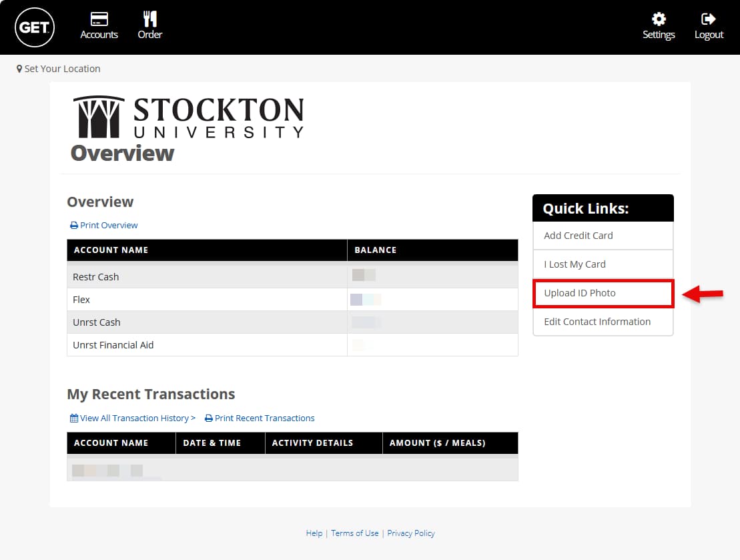
Task: Open the Settings gear icon
Action: pyautogui.click(x=659, y=19)
